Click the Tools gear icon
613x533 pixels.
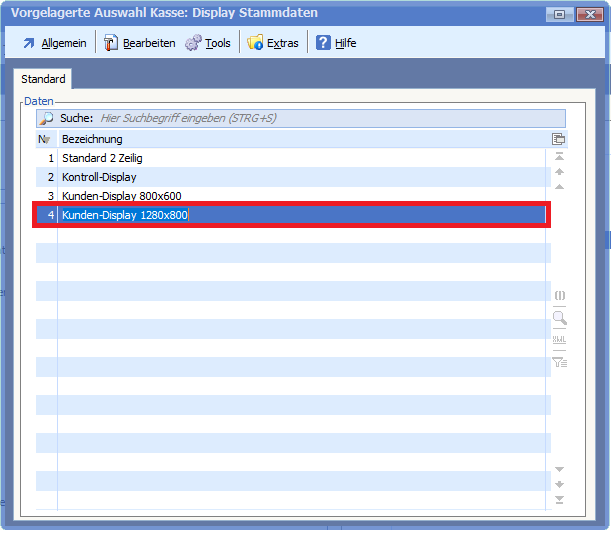[x=193, y=43]
